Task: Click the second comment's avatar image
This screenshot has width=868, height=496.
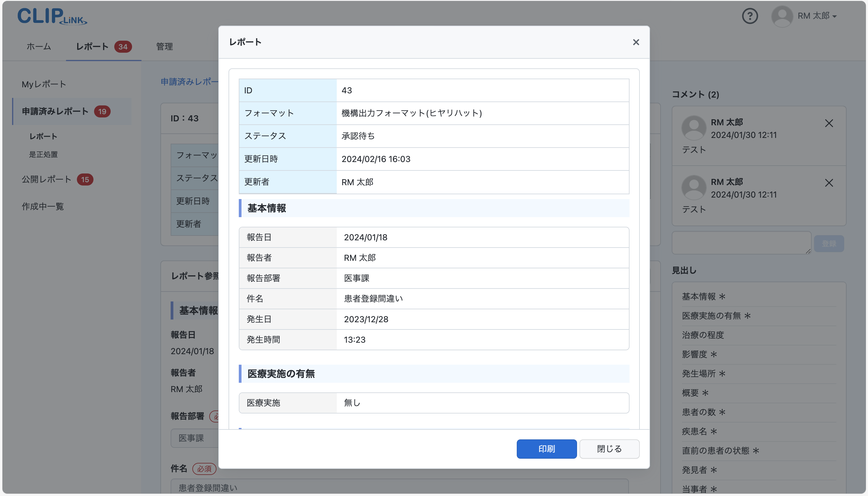Action: 693,187
